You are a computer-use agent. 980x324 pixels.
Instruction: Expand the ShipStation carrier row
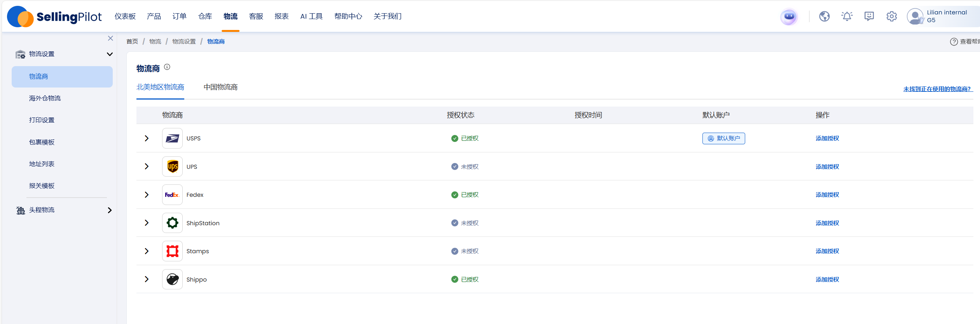point(147,223)
